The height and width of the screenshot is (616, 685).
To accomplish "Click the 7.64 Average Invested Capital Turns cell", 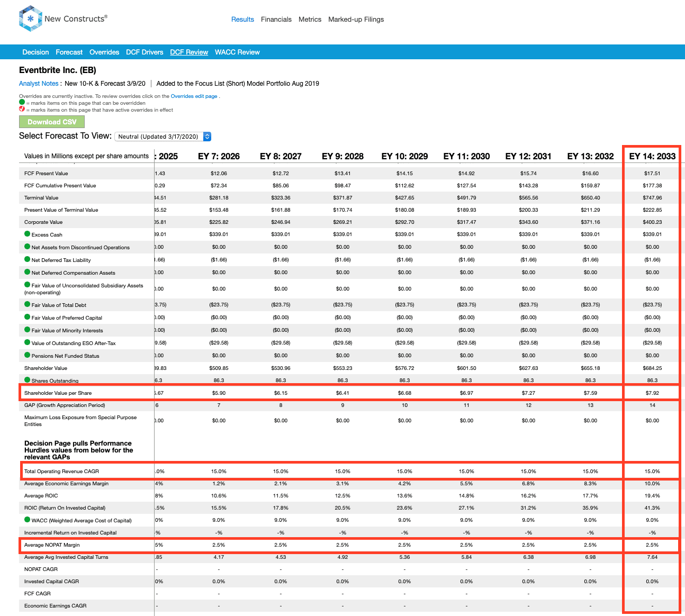I will point(652,557).
